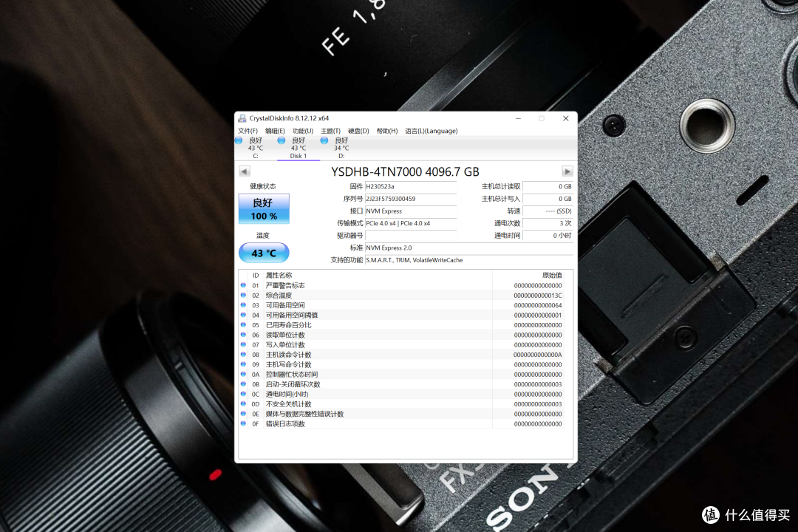Click the empty drive letter field

(x=411, y=236)
